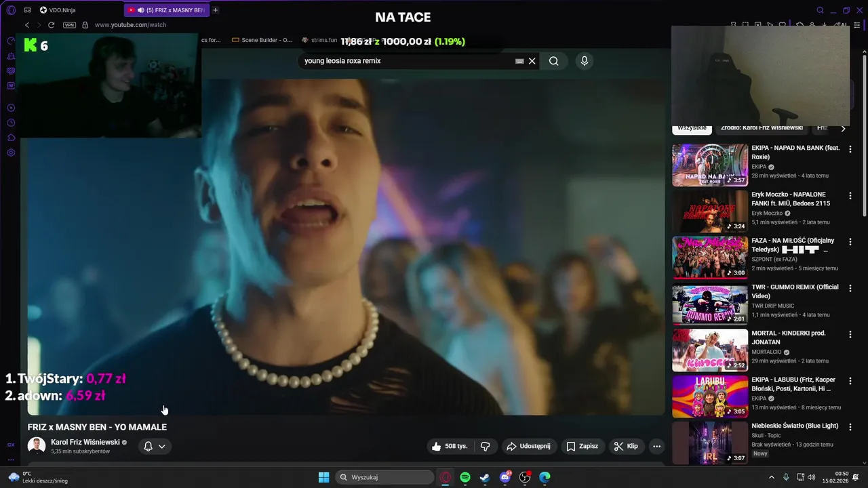Create a clip with Klip button
The height and width of the screenshot is (488, 868).
(626, 446)
